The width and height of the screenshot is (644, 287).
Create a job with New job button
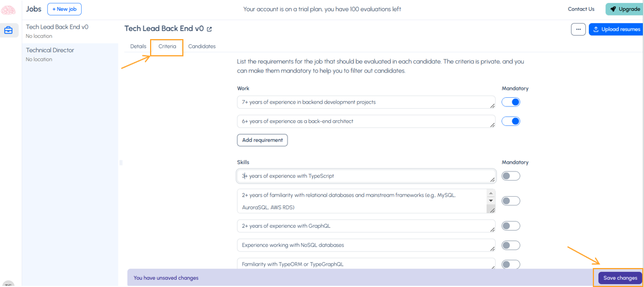pyautogui.click(x=64, y=9)
